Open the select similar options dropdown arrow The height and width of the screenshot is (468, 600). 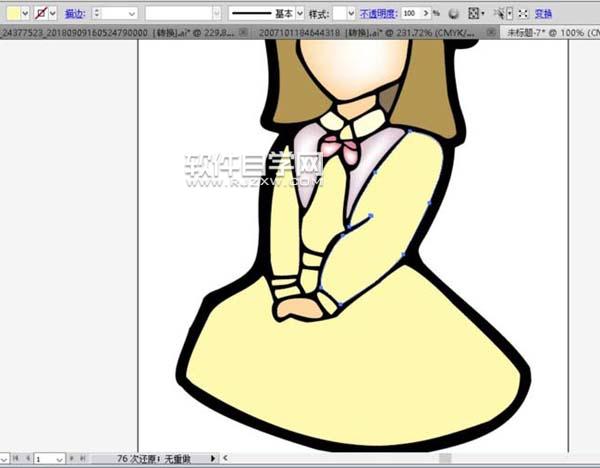coord(510,14)
